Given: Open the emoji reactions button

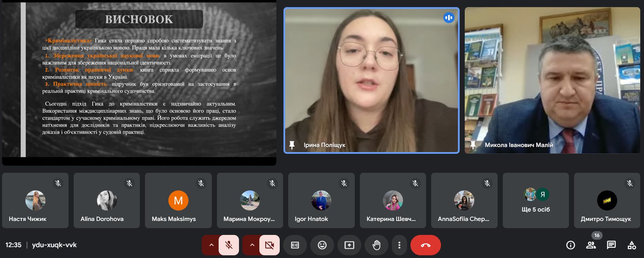Looking at the screenshot, I should point(322,245).
